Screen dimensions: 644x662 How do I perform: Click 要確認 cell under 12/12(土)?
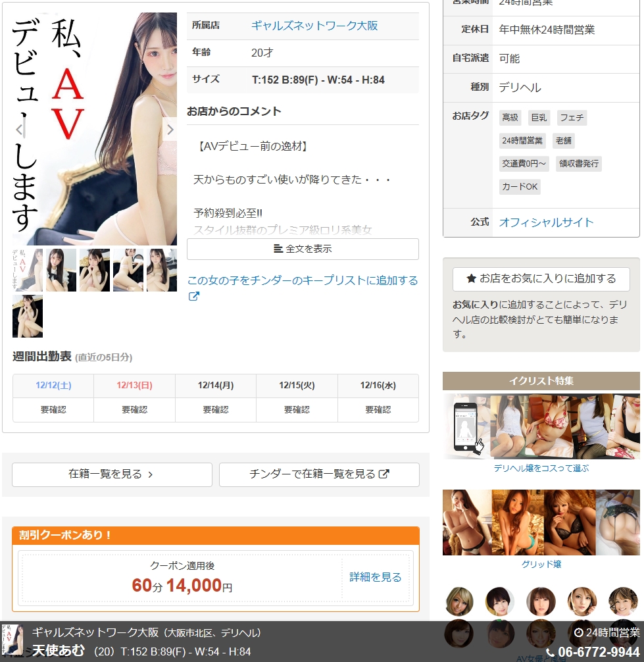click(53, 409)
